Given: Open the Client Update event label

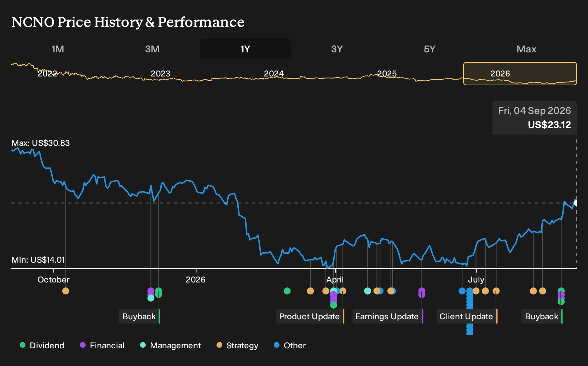Looking at the screenshot, I should (467, 316).
